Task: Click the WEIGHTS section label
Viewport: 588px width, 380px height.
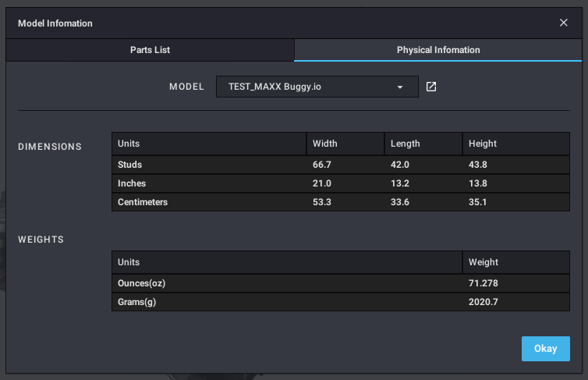Action: pyautogui.click(x=41, y=240)
